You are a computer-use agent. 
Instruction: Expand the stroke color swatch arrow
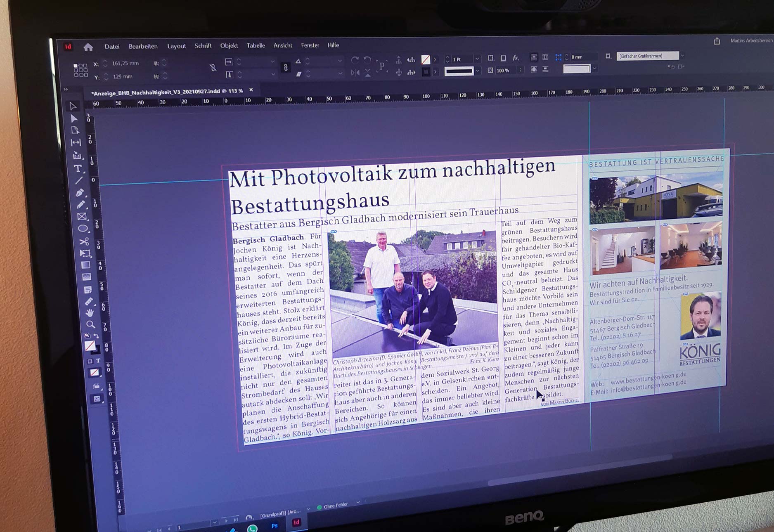[x=435, y=72]
